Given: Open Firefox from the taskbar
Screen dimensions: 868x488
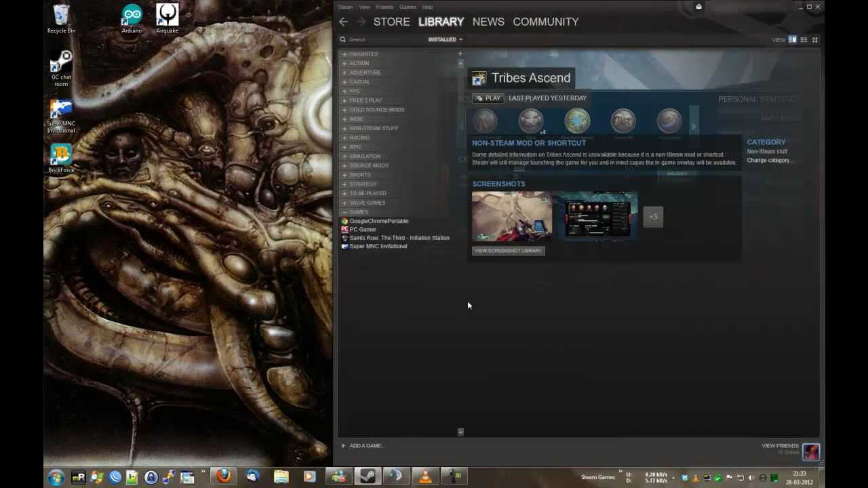Looking at the screenshot, I should [223, 476].
